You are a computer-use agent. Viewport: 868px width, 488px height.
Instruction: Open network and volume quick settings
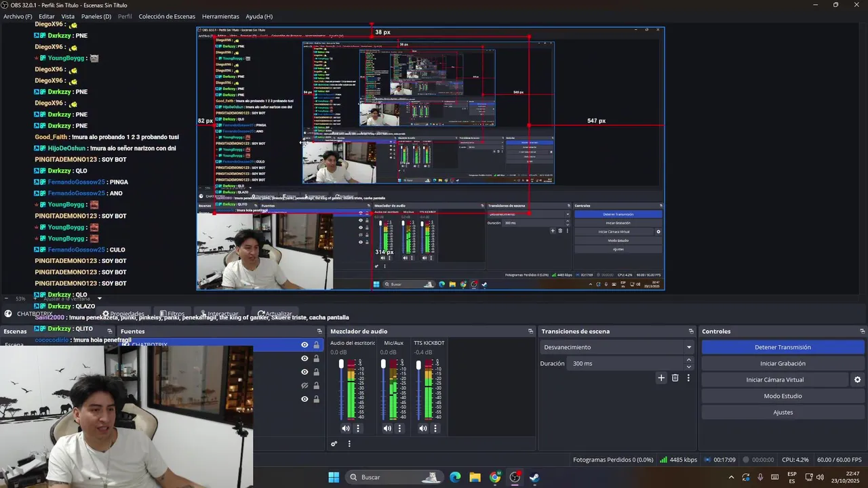[x=814, y=477]
